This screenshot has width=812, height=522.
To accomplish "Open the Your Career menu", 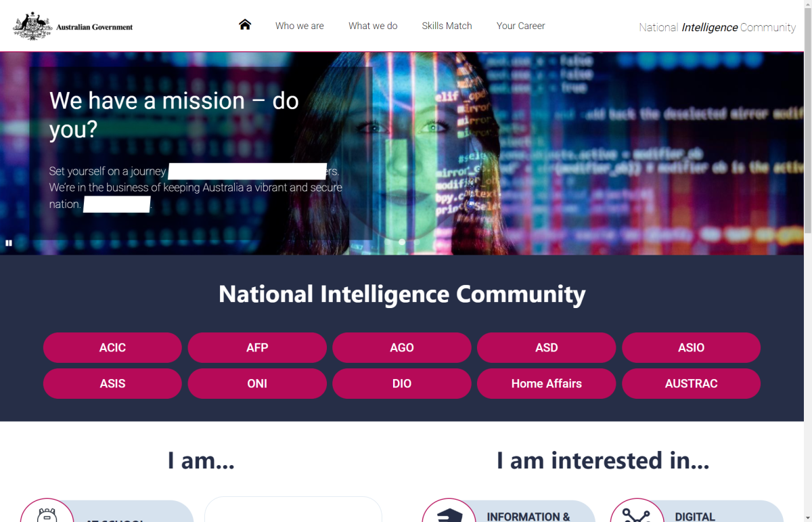I will tap(521, 26).
